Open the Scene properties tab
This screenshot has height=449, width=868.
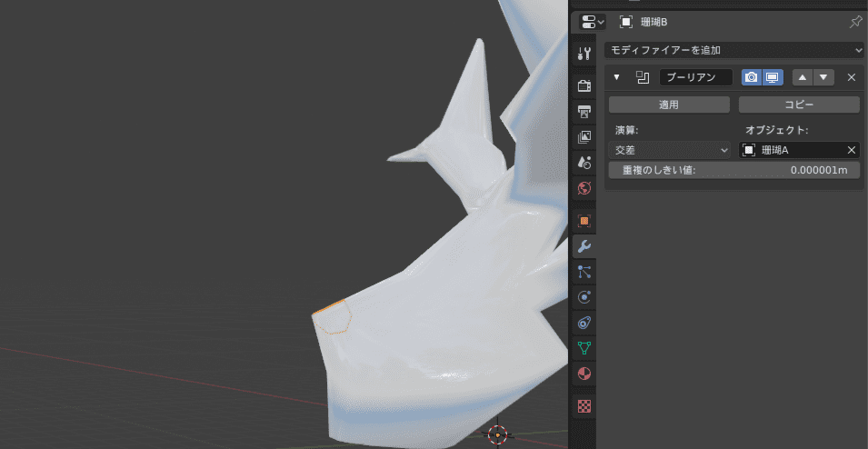click(x=584, y=162)
